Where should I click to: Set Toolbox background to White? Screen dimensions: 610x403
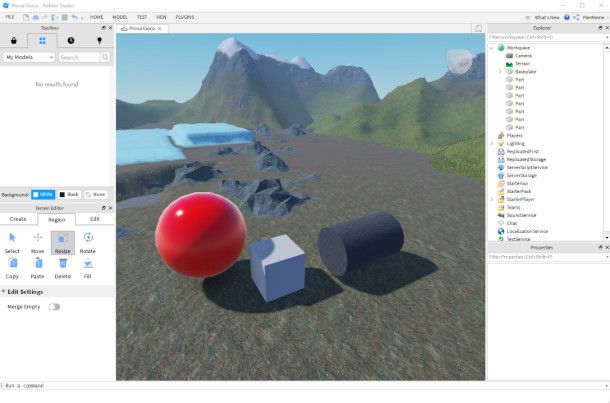43,194
